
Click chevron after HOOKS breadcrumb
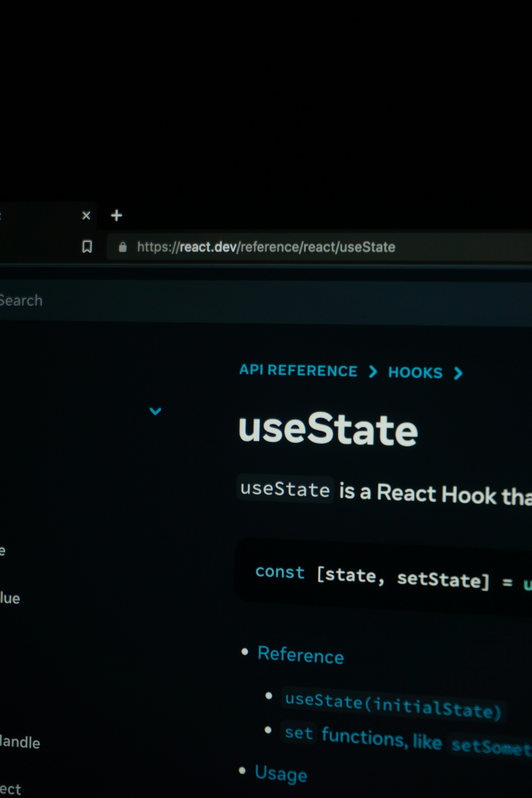tap(458, 373)
